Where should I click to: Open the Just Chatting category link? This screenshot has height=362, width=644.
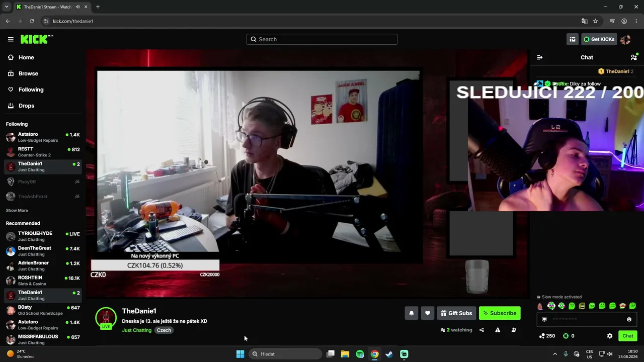(x=136, y=330)
